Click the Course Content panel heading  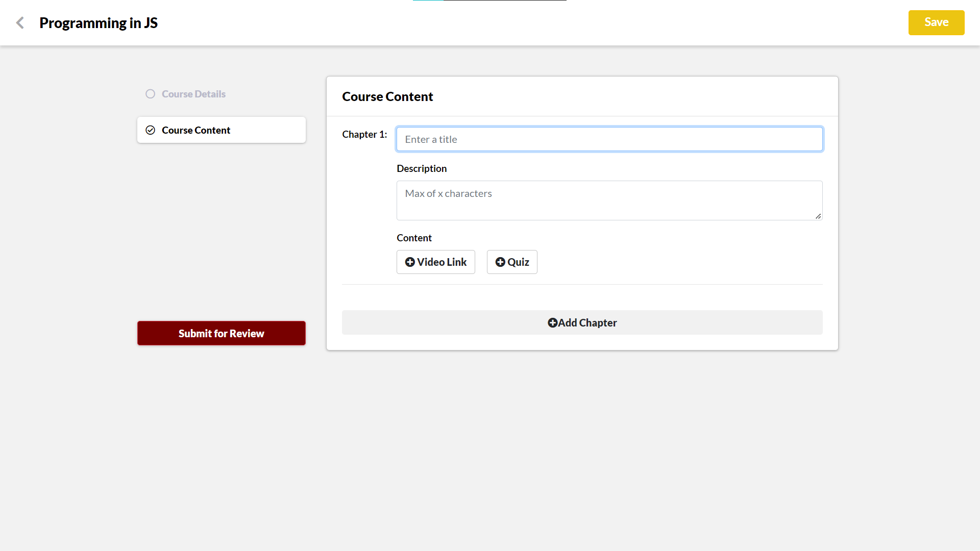tap(387, 96)
